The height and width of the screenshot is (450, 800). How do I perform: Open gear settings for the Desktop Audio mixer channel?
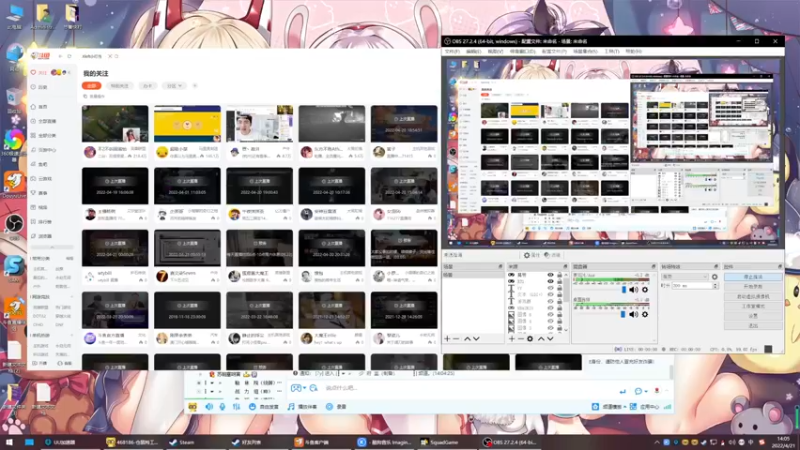pos(645,314)
